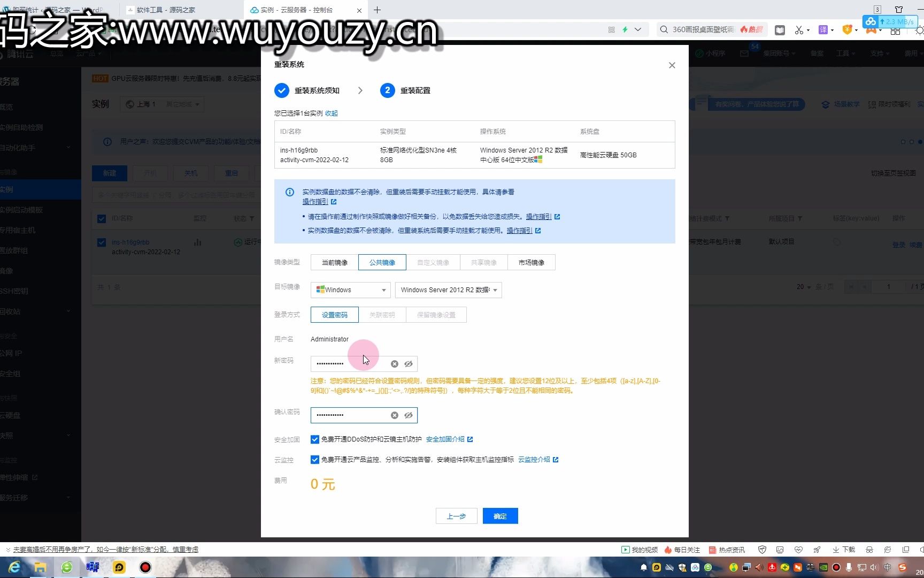Go to step 1 重装系统须知
This screenshot has height=578, width=924.
click(307, 90)
